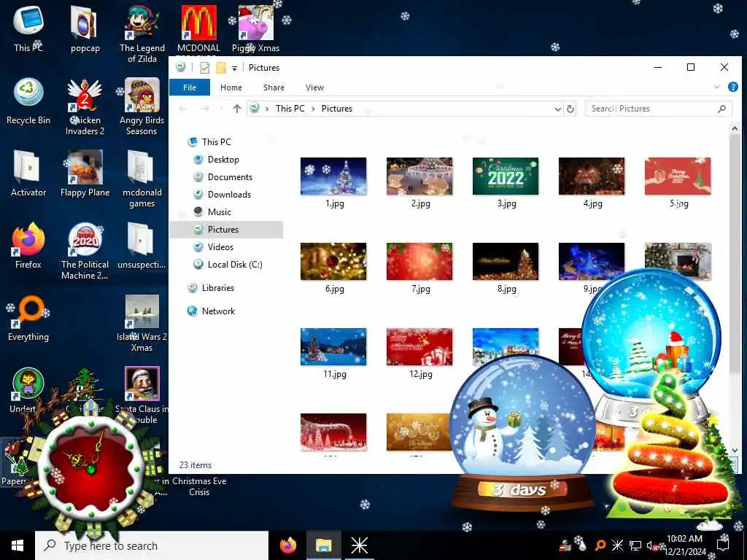Expand the ribbon chevron
The image size is (747, 560).
point(717,87)
